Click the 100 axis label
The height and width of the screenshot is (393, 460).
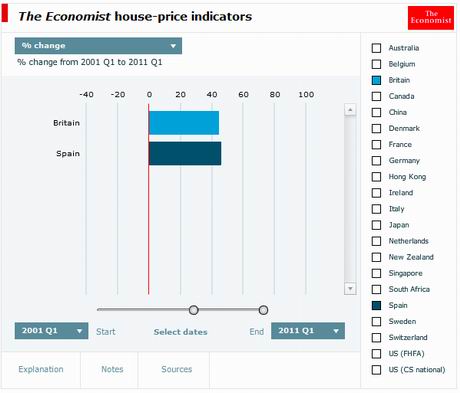coord(306,95)
